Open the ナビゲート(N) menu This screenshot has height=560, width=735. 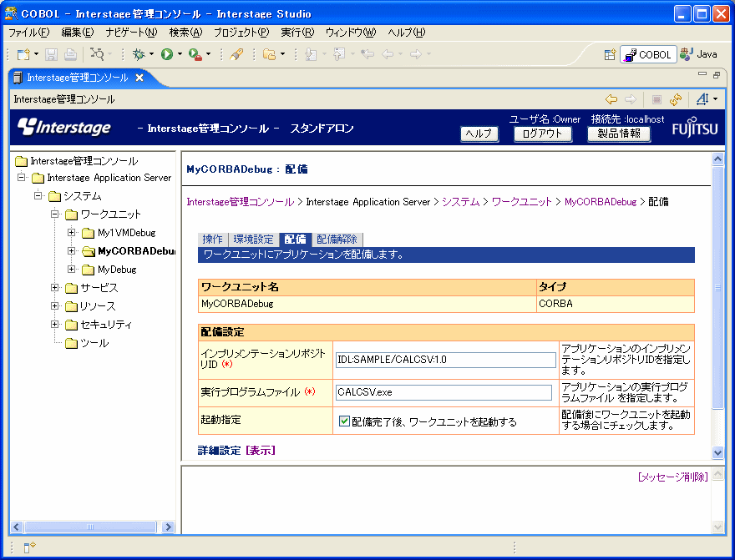[x=131, y=33]
